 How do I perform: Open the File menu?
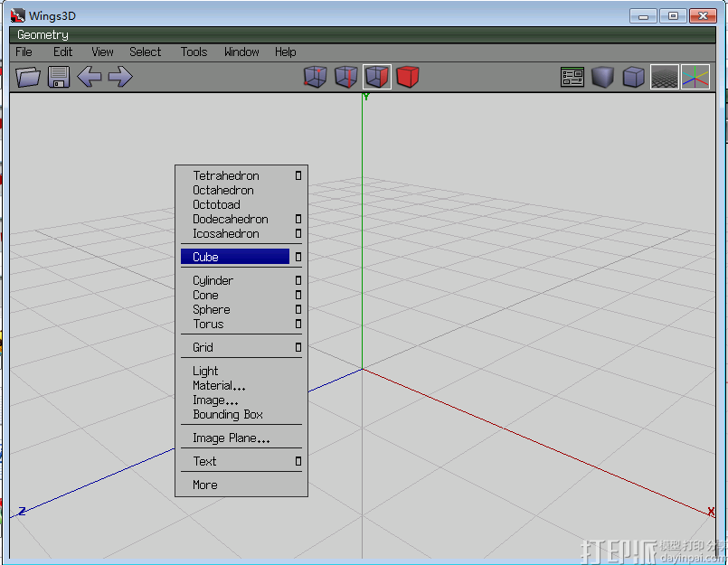(24, 52)
